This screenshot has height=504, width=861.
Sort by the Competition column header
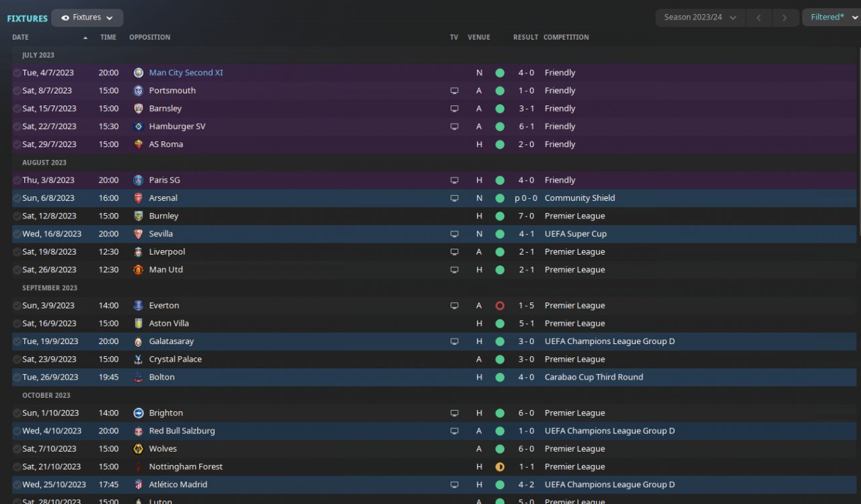(566, 38)
